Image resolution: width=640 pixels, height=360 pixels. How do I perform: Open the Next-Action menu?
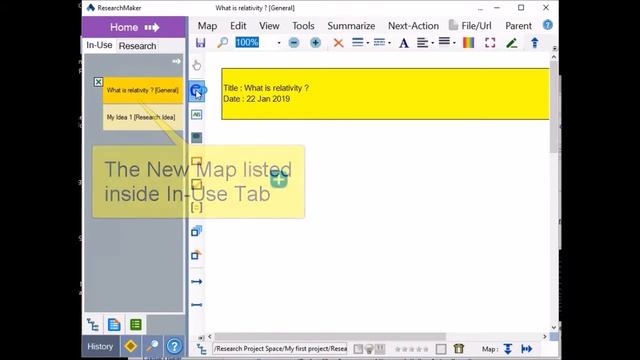413,26
